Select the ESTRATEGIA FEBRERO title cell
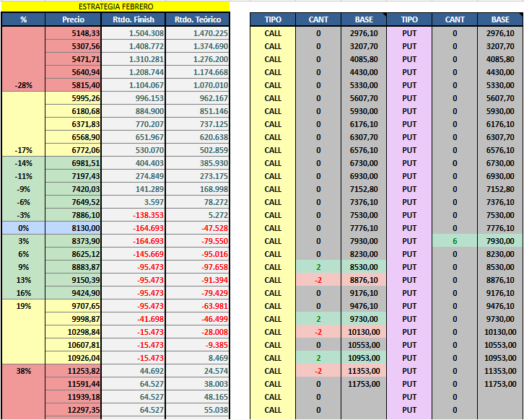The image size is (524, 420). point(115,6)
